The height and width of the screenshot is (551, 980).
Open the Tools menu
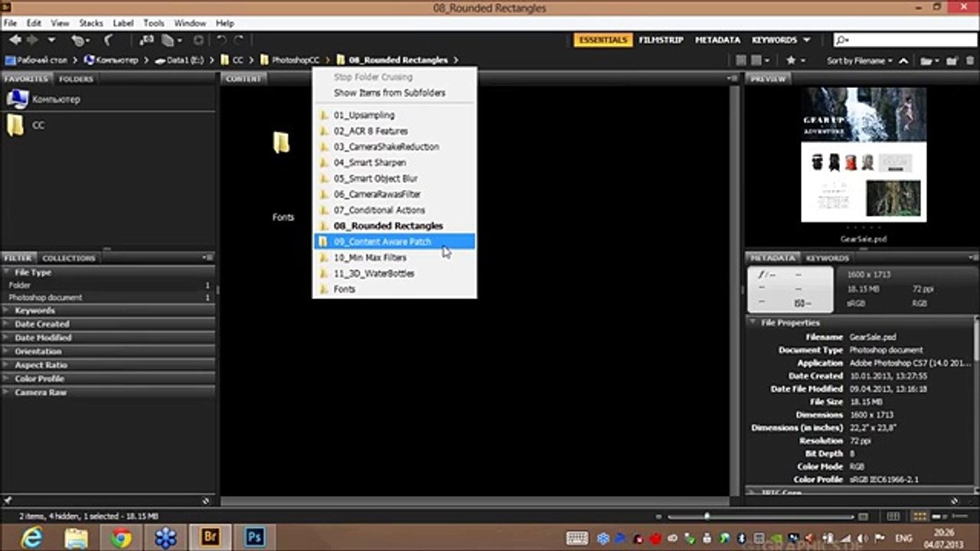(x=154, y=24)
